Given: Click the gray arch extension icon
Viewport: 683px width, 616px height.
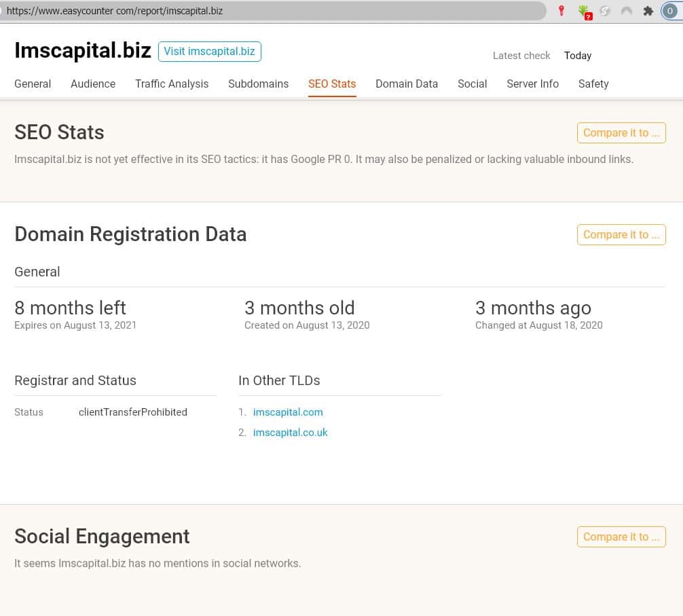Looking at the screenshot, I should [627, 11].
